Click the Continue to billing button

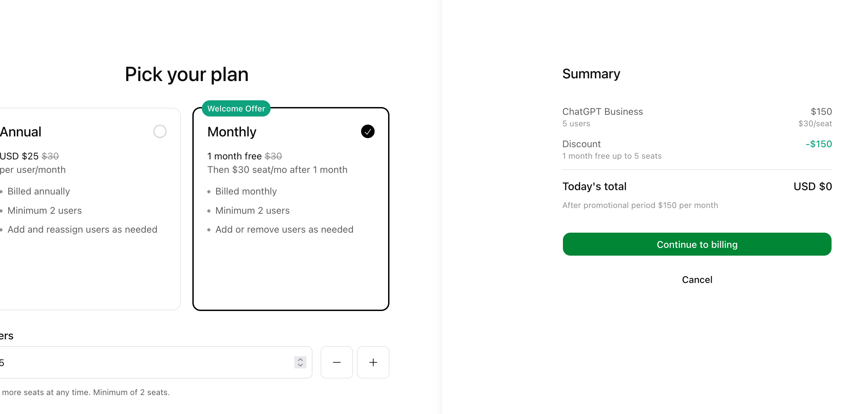click(x=697, y=244)
